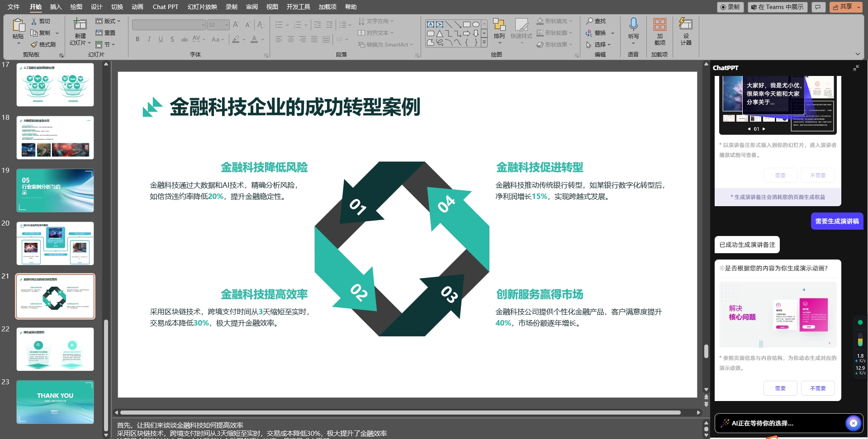The width and height of the screenshot is (868, 439).
Task: Open the text direction (文字方向) dropdown
Action: (376, 21)
